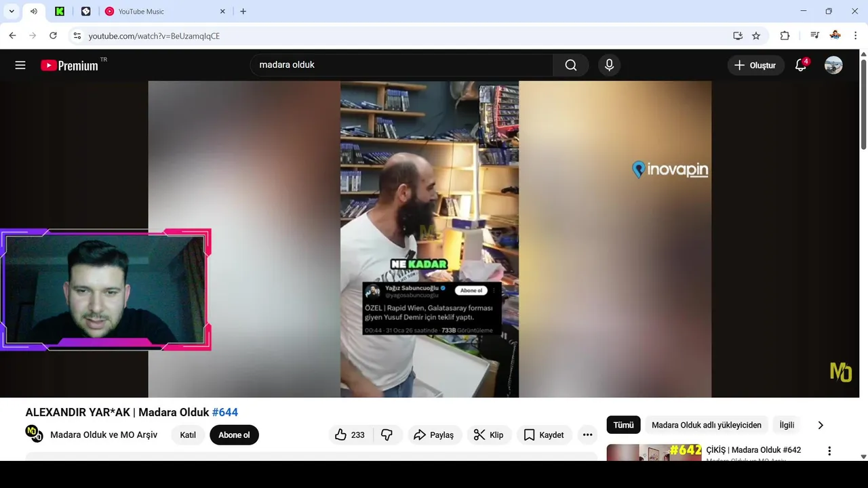Screen dimensions: 868x488
Task: Show more filter chips with right chevron
Action: click(x=821, y=425)
